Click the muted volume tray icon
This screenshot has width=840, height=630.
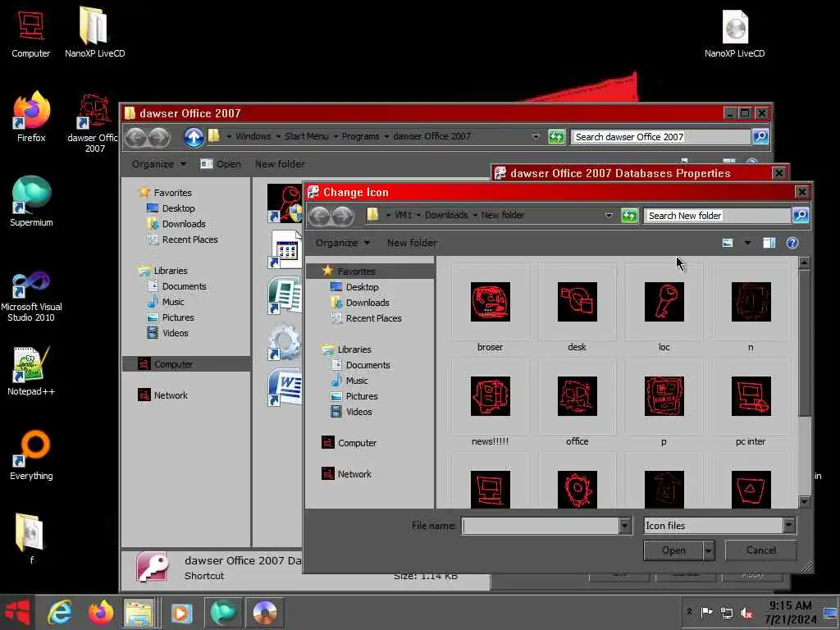(746, 612)
